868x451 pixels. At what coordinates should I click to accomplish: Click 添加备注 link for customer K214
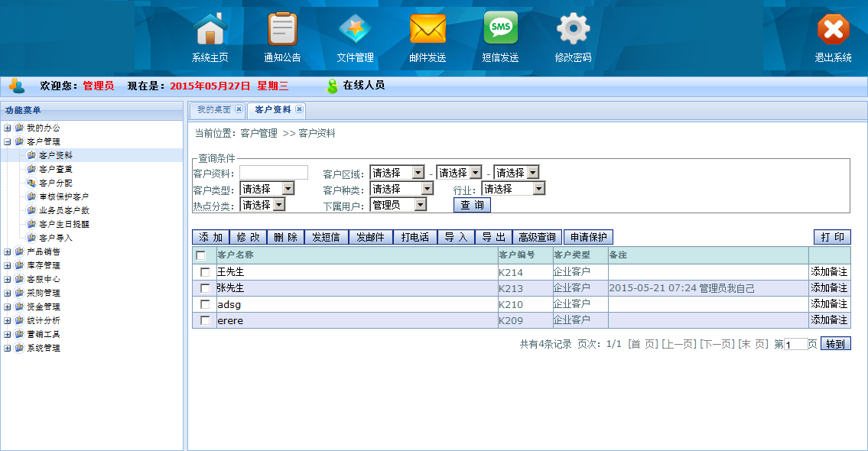point(829,272)
